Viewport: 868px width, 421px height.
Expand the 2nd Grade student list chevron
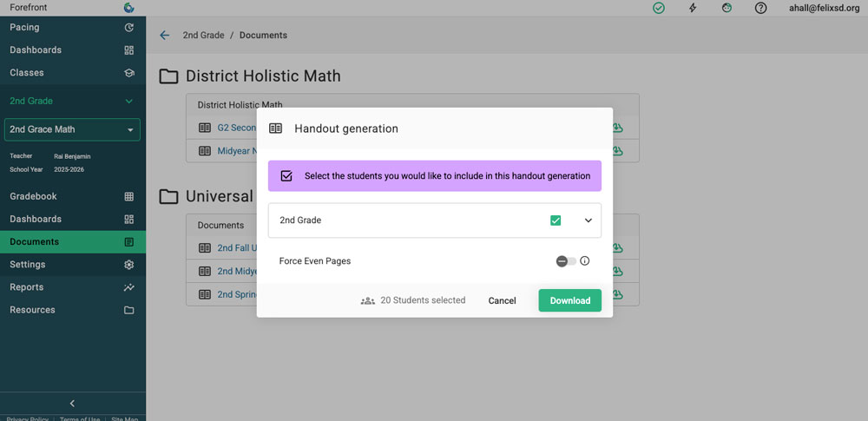pyautogui.click(x=588, y=220)
